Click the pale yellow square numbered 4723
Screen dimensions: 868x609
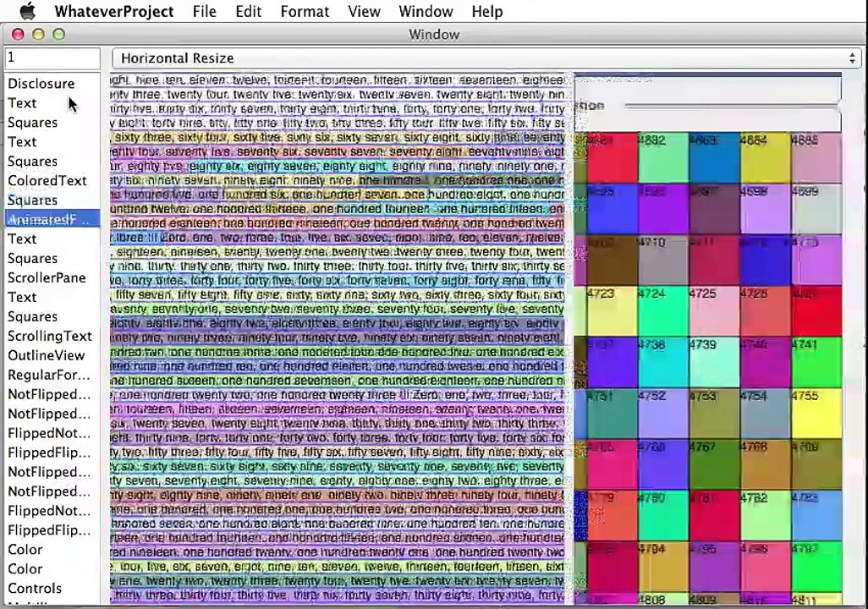pos(613,311)
